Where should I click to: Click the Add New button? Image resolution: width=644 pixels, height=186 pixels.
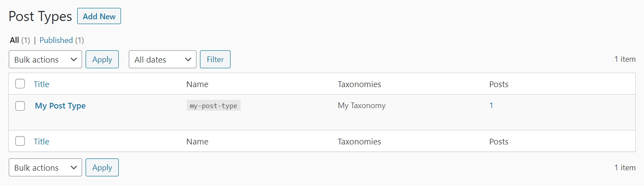(99, 17)
